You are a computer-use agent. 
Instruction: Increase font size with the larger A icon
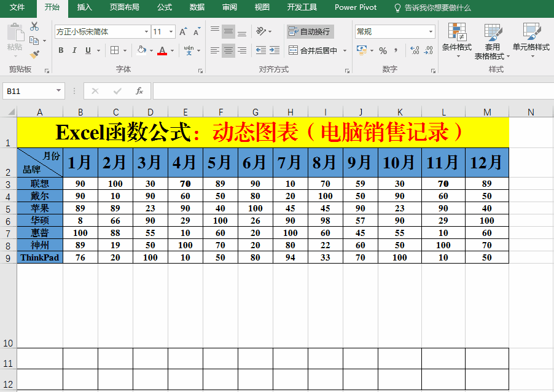(182, 32)
